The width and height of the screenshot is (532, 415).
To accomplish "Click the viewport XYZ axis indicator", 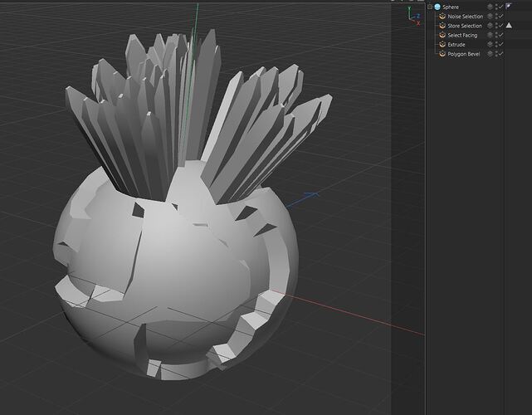I will pos(414,17).
